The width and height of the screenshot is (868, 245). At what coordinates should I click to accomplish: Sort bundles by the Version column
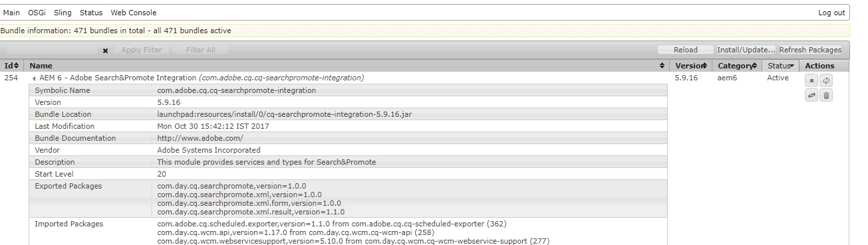(x=690, y=66)
